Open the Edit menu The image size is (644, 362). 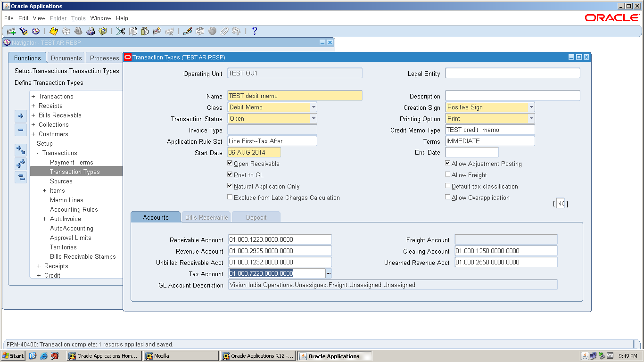click(x=24, y=18)
